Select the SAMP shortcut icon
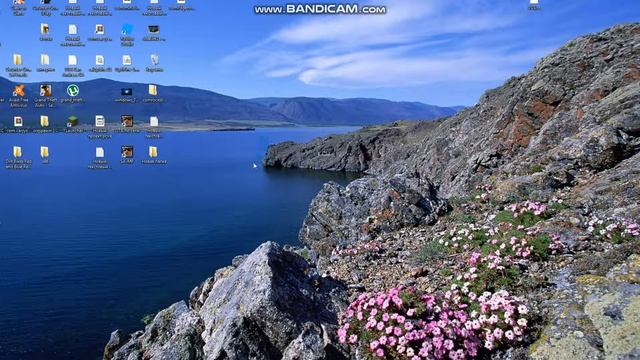Image resolution: width=640 pixels, height=360 pixels. 127,151
